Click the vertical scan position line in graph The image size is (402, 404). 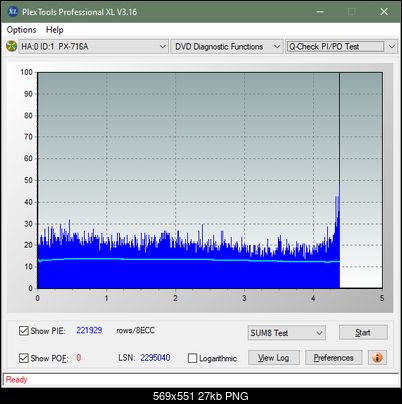pyautogui.click(x=339, y=128)
